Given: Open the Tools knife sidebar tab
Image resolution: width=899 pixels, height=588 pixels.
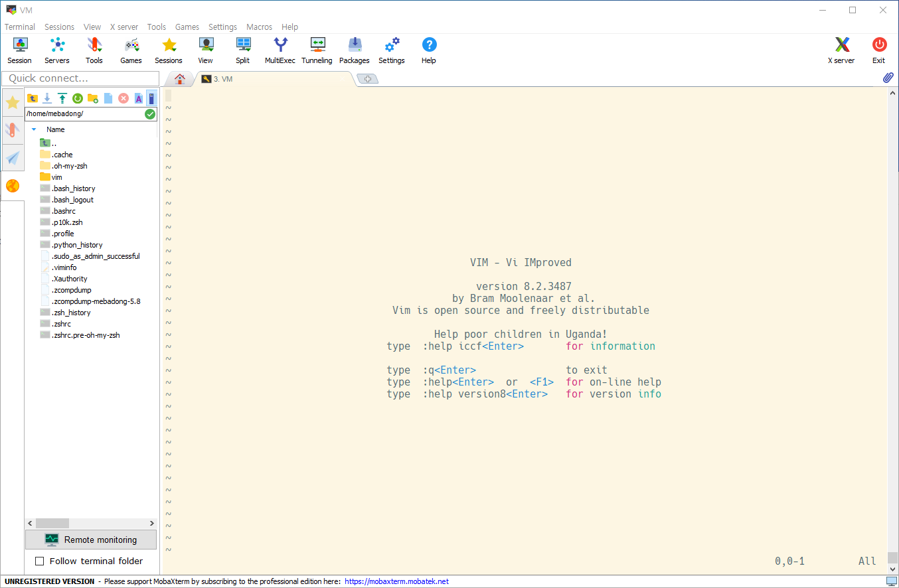Looking at the screenshot, I should [13, 129].
